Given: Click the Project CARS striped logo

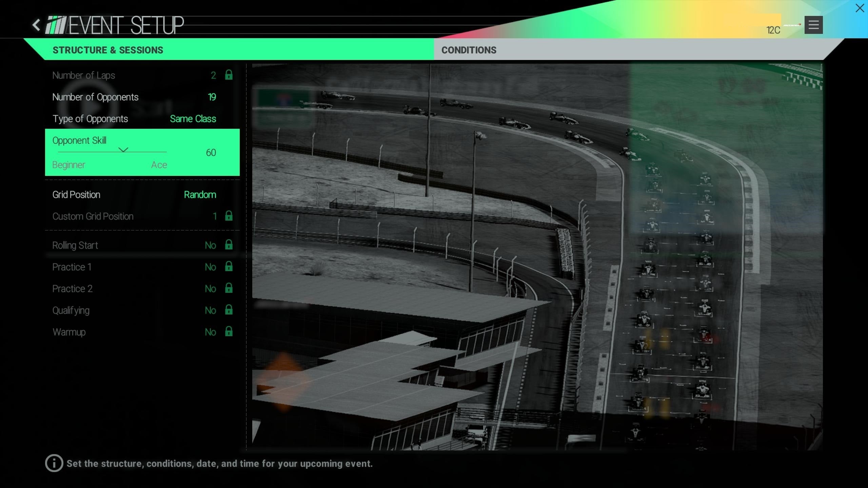Looking at the screenshot, I should [56, 25].
